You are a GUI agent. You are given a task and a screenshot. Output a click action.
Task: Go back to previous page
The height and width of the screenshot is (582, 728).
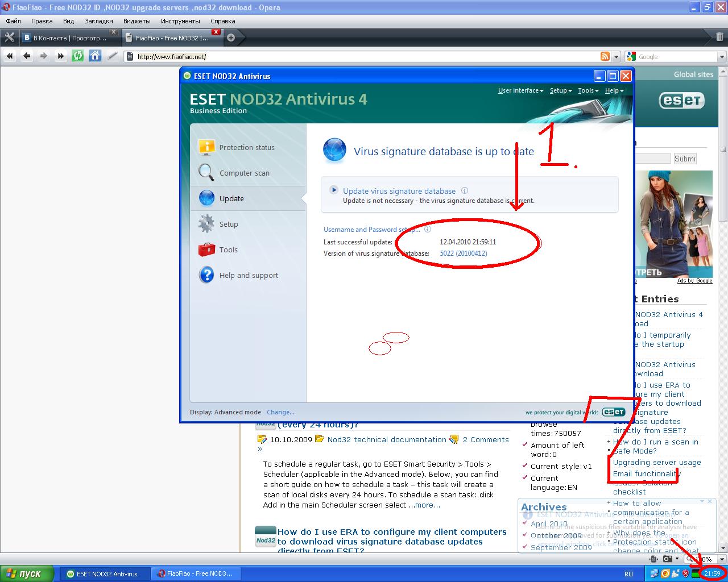coord(27,56)
